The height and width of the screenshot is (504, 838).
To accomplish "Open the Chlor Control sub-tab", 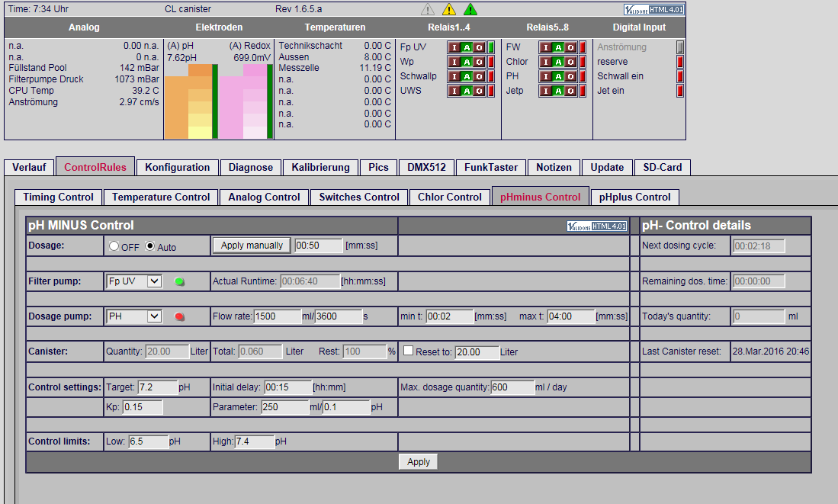I will tap(449, 197).
